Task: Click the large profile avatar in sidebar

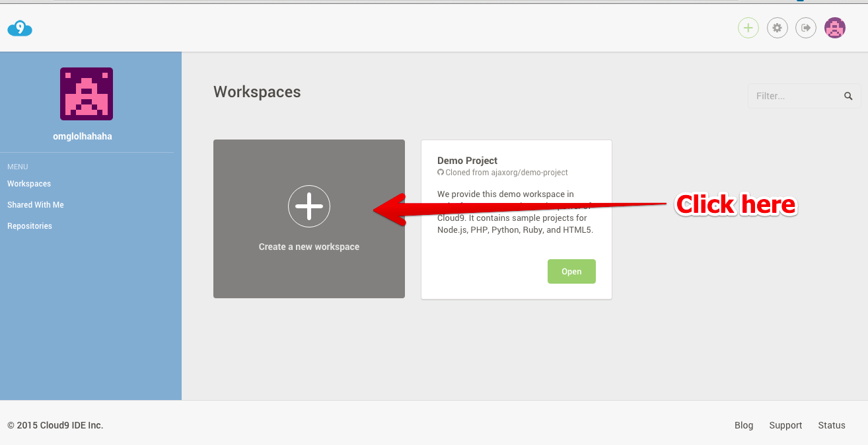Action: click(x=87, y=94)
